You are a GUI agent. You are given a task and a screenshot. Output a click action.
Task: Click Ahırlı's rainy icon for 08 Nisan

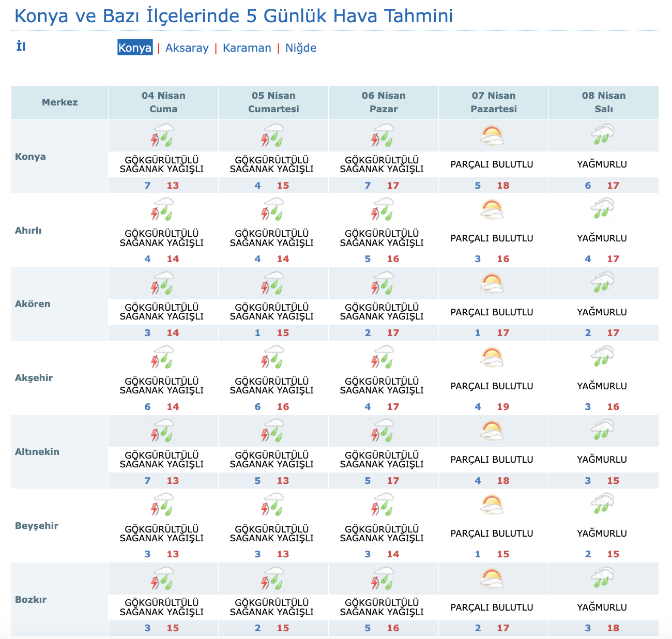[602, 209]
